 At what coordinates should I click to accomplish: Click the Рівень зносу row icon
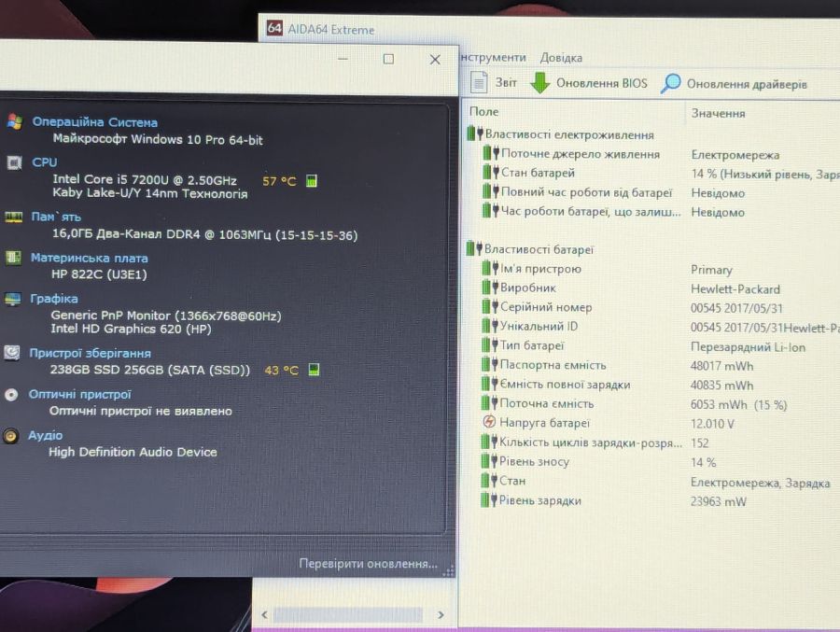pyautogui.click(x=490, y=461)
